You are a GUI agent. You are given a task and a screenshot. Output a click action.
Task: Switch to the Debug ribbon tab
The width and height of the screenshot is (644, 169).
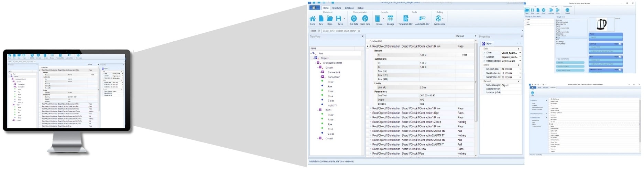tap(360, 8)
